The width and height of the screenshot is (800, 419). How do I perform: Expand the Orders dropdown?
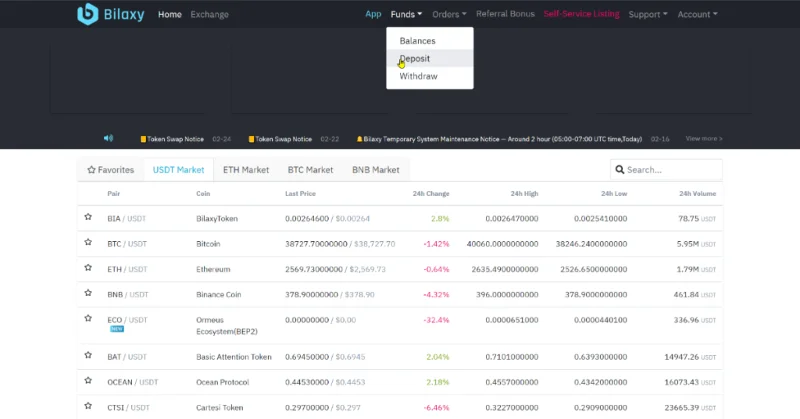(449, 14)
